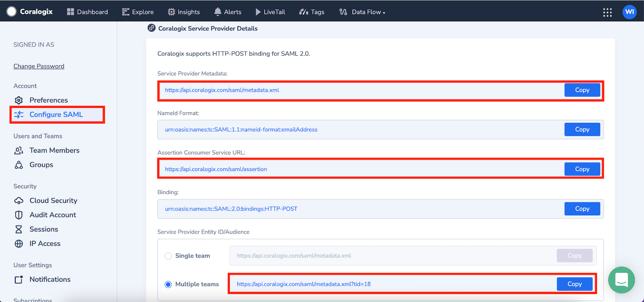644x302 pixels.
Task: Open Preferences in the sidebar
Action: click(x=49, y=100)
